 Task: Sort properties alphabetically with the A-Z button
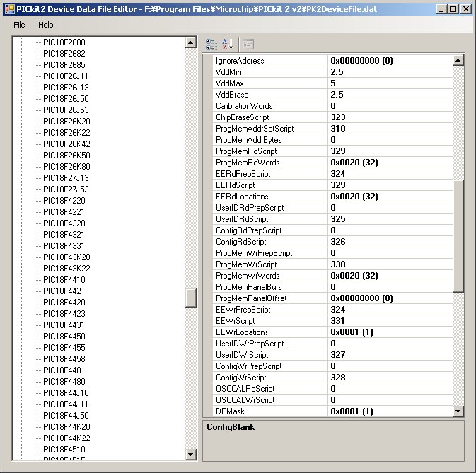(227, 45)
